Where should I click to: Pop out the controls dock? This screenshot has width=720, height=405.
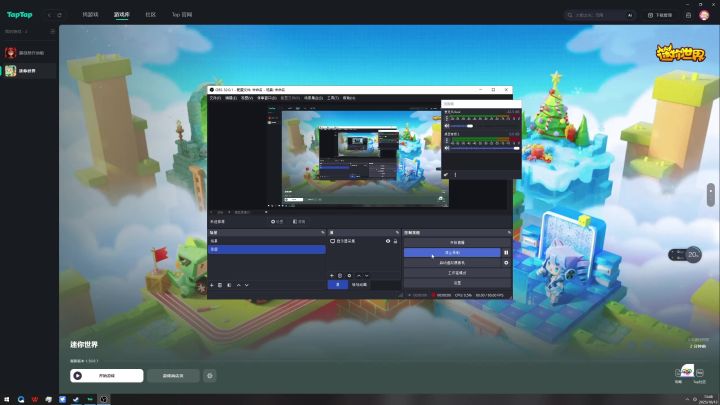pyautogui.click(x=509, y=233)
